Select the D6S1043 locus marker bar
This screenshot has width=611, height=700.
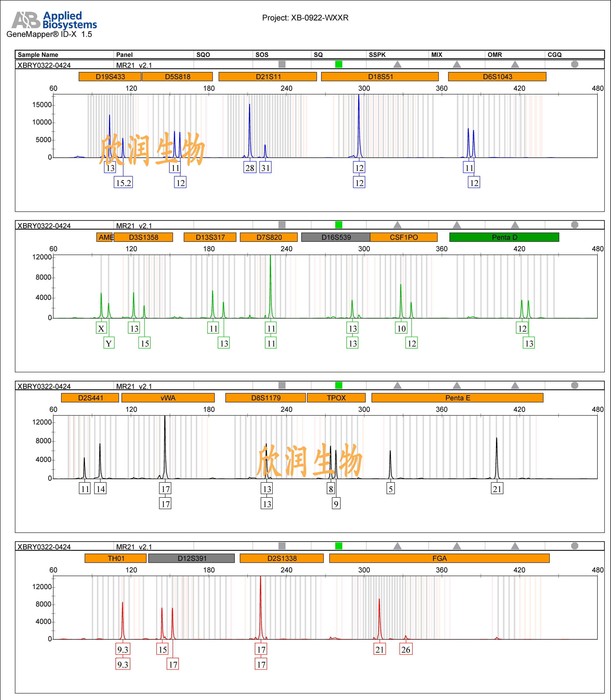pos(497,77)
